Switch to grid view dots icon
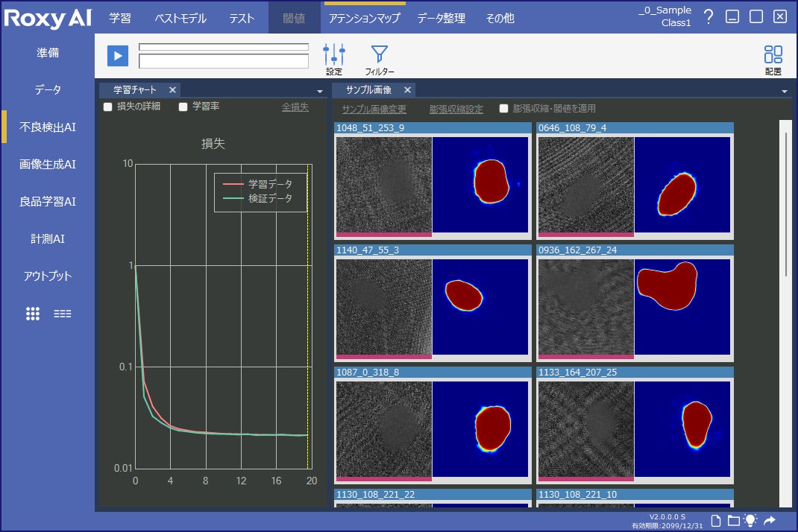This screenshot has height=532, width=798. pos(33,314)
